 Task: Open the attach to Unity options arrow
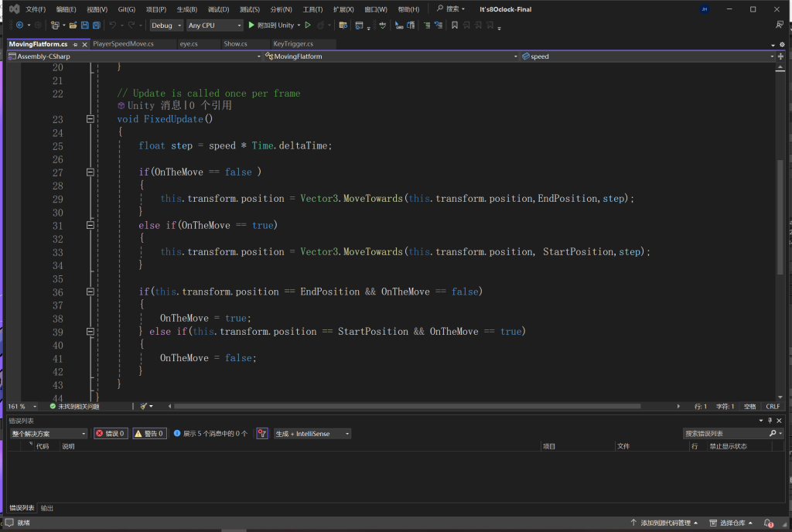(x=299, y=26)
